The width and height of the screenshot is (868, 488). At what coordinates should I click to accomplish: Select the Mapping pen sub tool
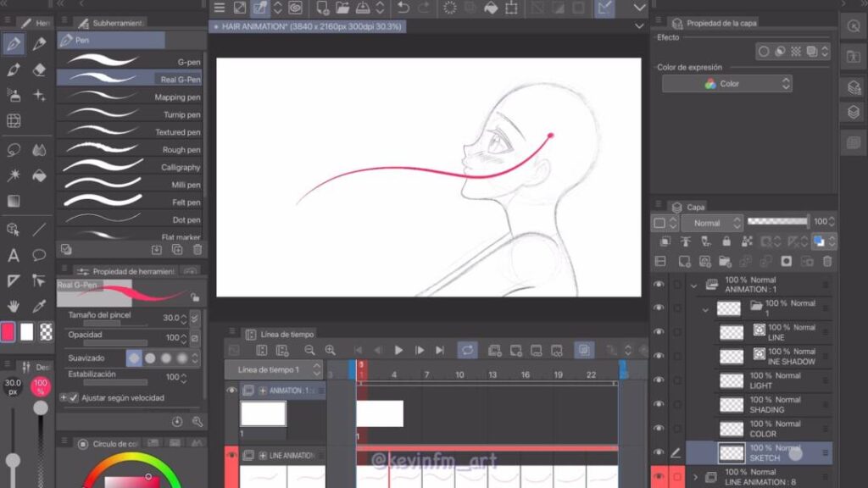click(x=130, y=97)
